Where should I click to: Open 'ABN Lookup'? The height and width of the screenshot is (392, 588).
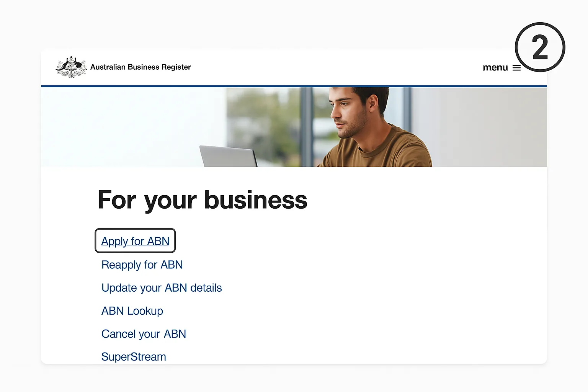pos(132,311)
